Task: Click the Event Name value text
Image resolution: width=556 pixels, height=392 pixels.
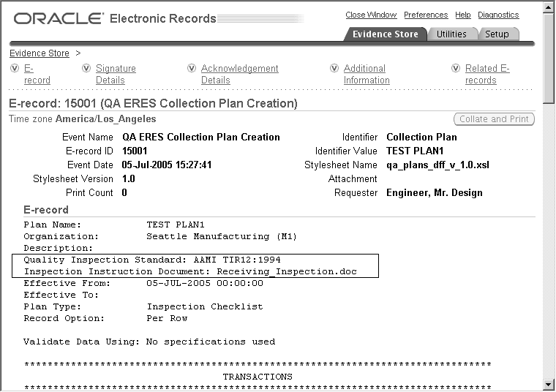Action: click(x=201, y=137)
